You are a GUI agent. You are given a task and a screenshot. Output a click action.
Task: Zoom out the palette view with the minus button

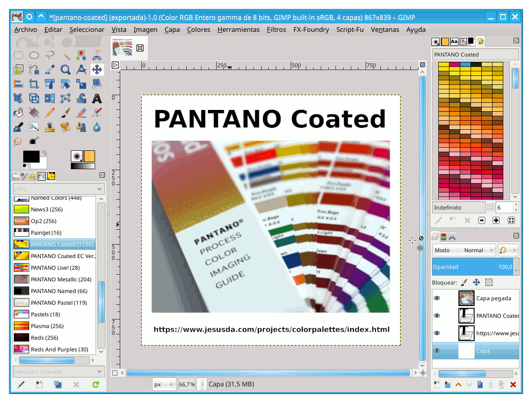pyautogui.click(x=483, y=220)
